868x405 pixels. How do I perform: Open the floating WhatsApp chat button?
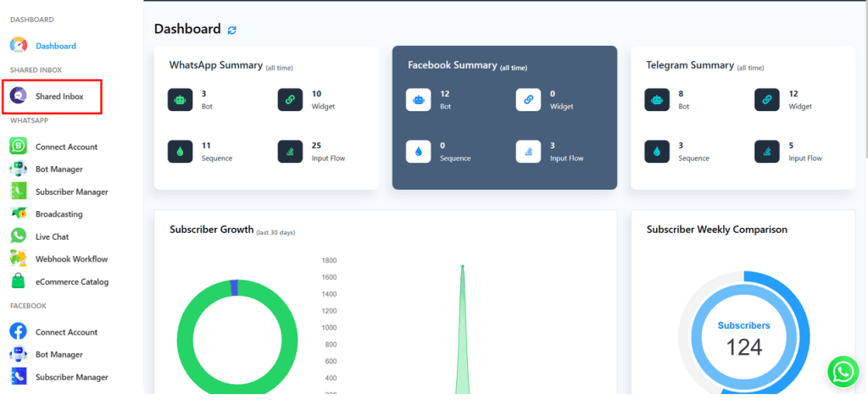pos(843,371)
